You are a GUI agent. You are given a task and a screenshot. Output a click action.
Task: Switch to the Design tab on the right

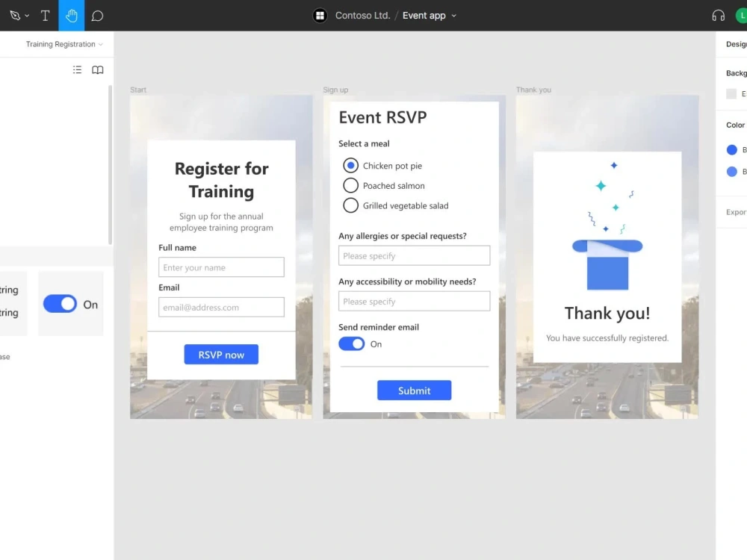735,44
